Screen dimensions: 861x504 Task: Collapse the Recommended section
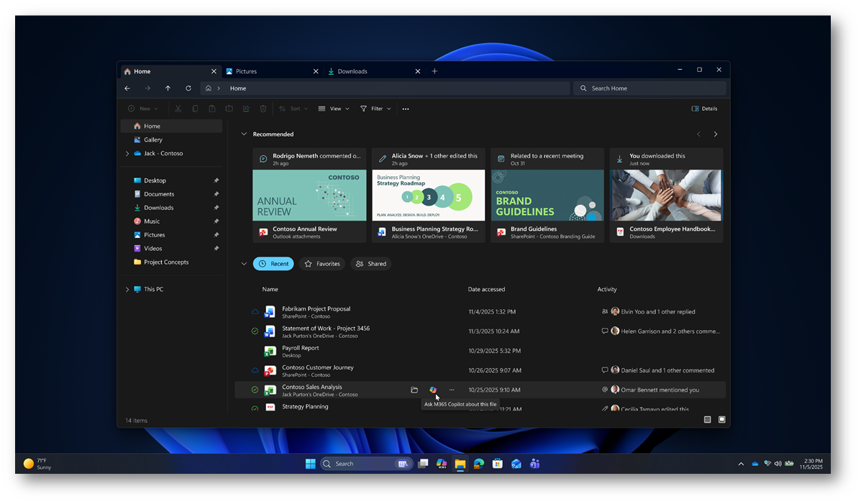[244, 134]
